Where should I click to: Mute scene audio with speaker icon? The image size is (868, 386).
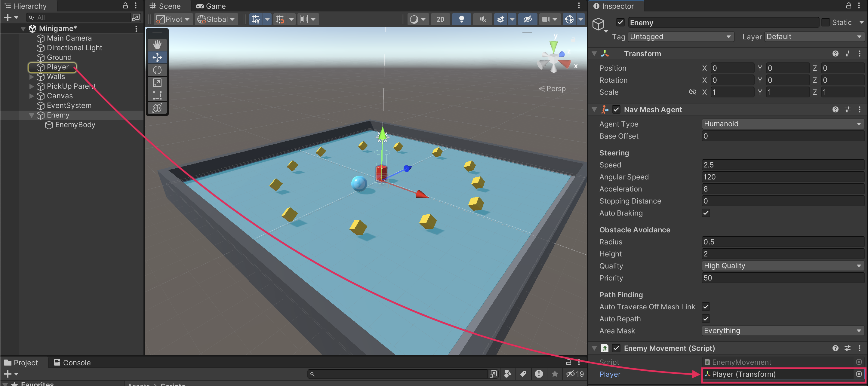point(482,19)
